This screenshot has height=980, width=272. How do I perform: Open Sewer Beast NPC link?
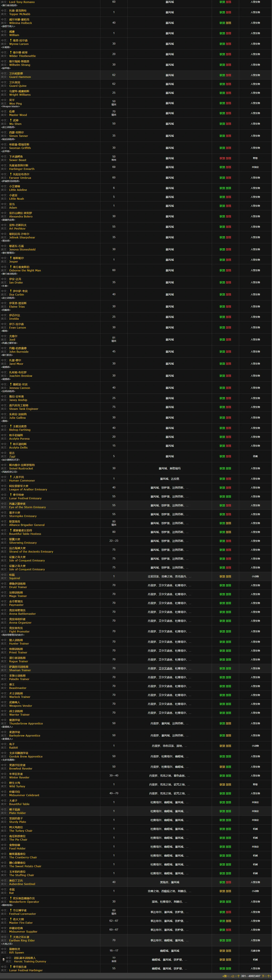point(17,160)
